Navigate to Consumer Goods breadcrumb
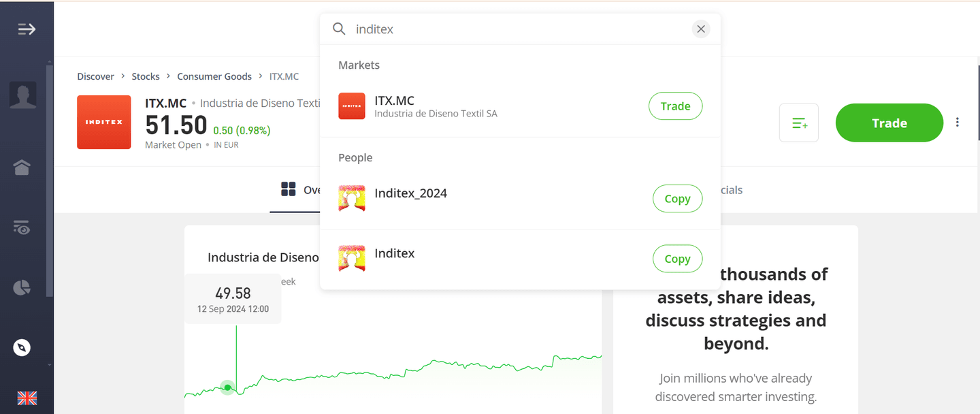Viewport: 980px width, 414px height. [x=214, y=76]
